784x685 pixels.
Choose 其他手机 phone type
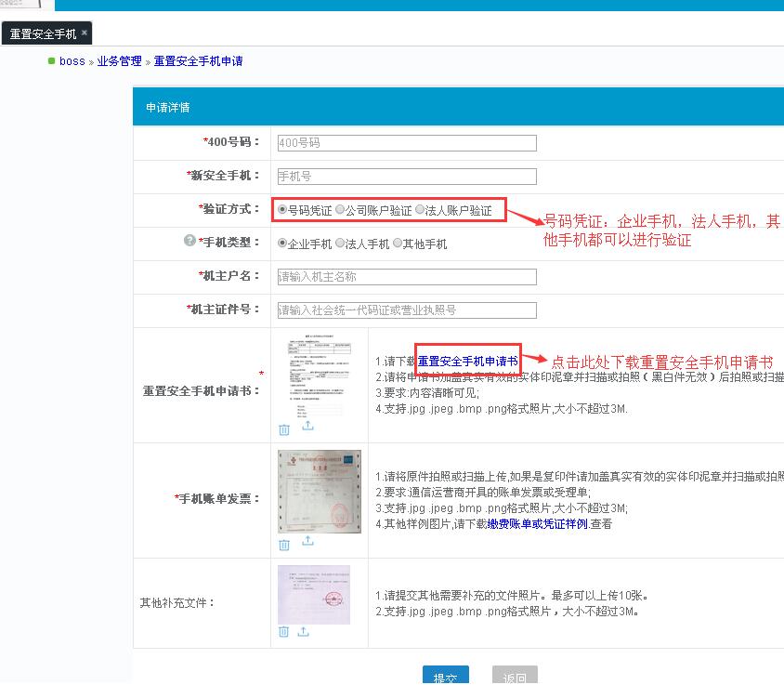tap(398, 244)
